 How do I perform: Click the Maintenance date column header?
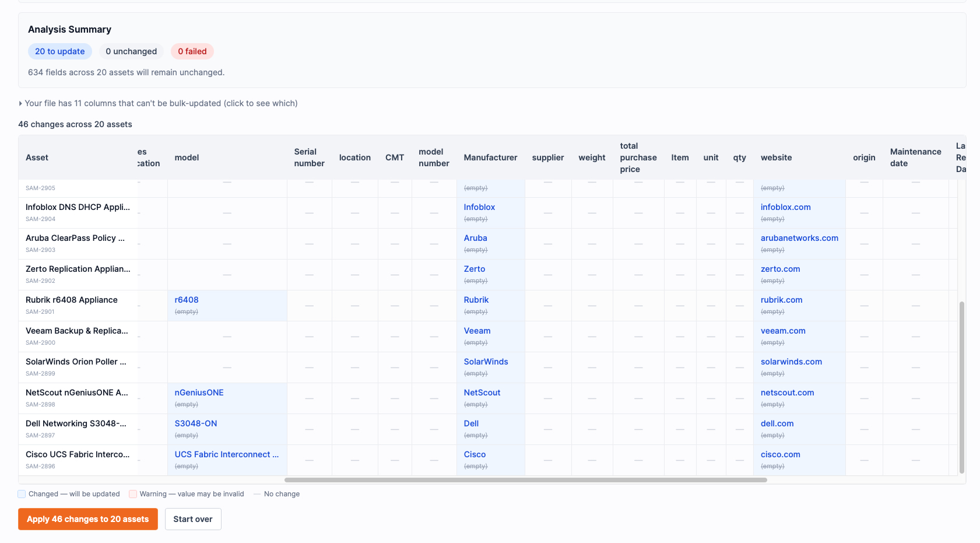pos(915,157)
